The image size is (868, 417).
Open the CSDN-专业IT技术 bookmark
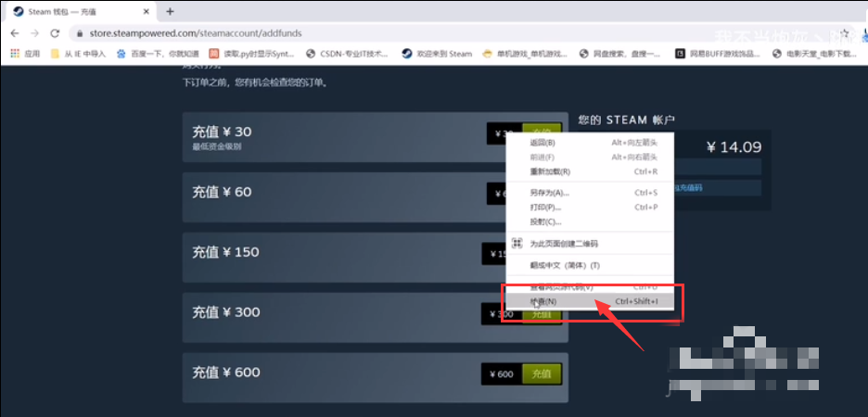(348, 54)
